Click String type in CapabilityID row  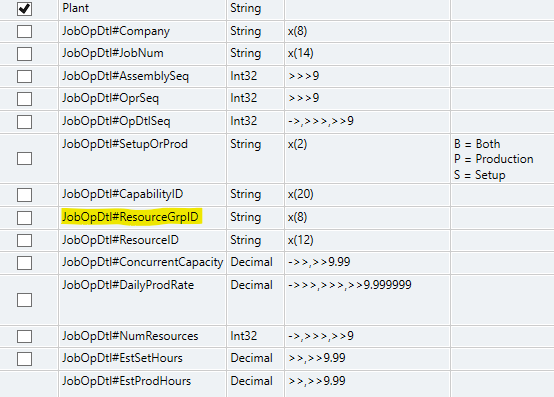246,195
